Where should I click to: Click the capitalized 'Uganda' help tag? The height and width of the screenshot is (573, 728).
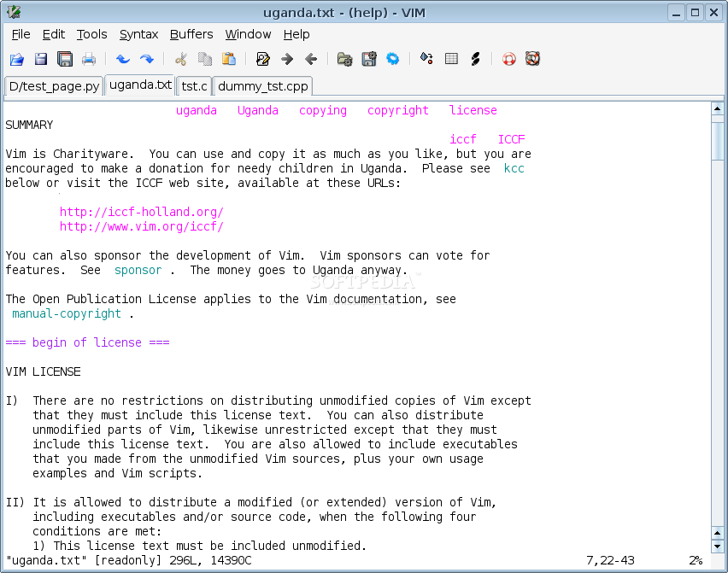258,110
